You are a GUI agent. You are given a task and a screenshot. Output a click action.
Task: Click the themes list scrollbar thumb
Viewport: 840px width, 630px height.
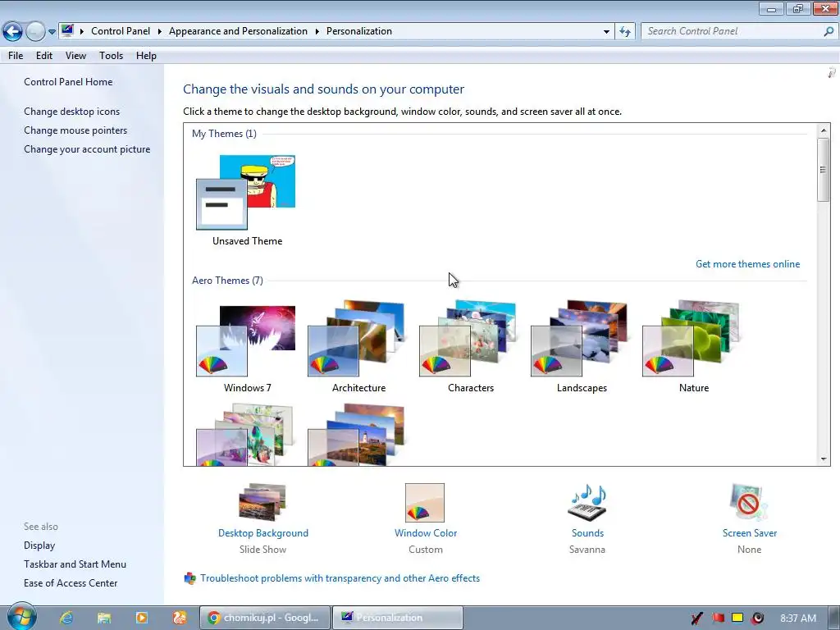coord(824,170)
